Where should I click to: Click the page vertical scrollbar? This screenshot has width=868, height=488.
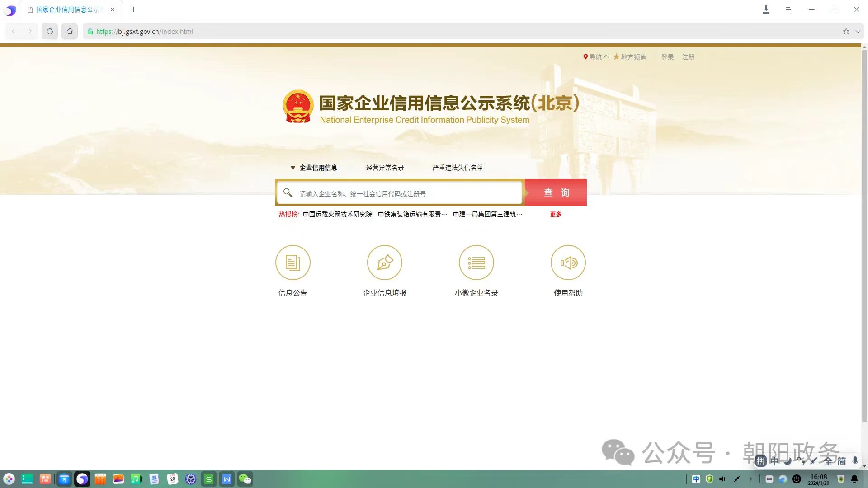(x=864, y=235)
